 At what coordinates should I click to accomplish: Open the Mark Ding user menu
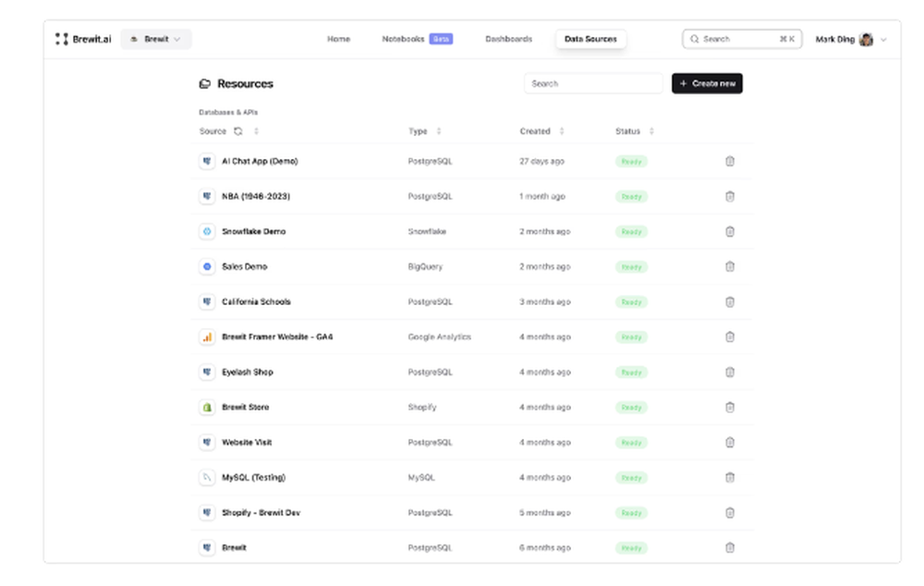point(851,39)
